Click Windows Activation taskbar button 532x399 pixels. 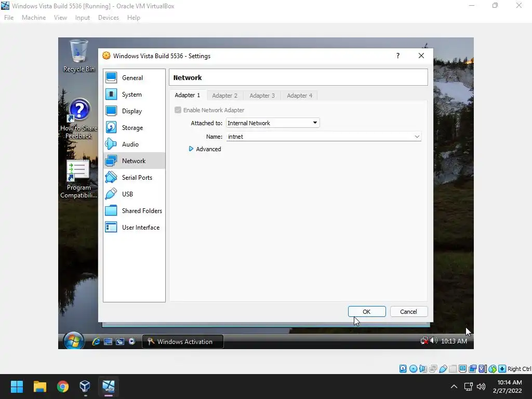coord(182,341)
